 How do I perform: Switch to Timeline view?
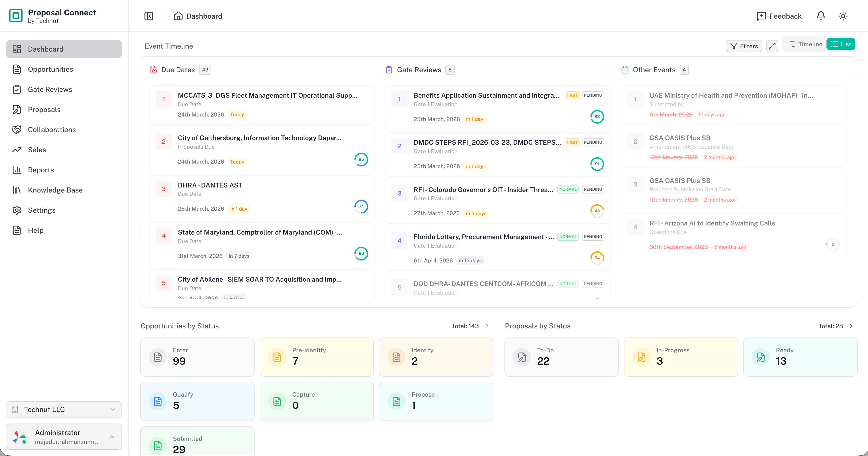tap(805, 44)
